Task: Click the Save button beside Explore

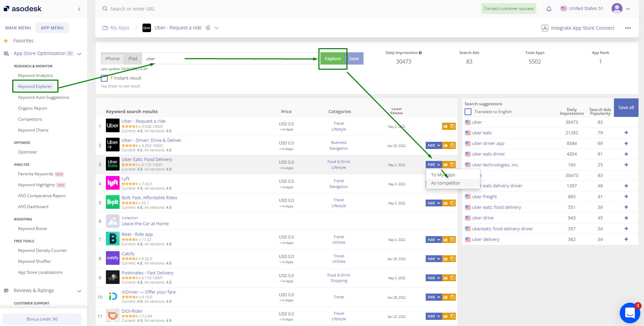Action: tap(354, 58)
